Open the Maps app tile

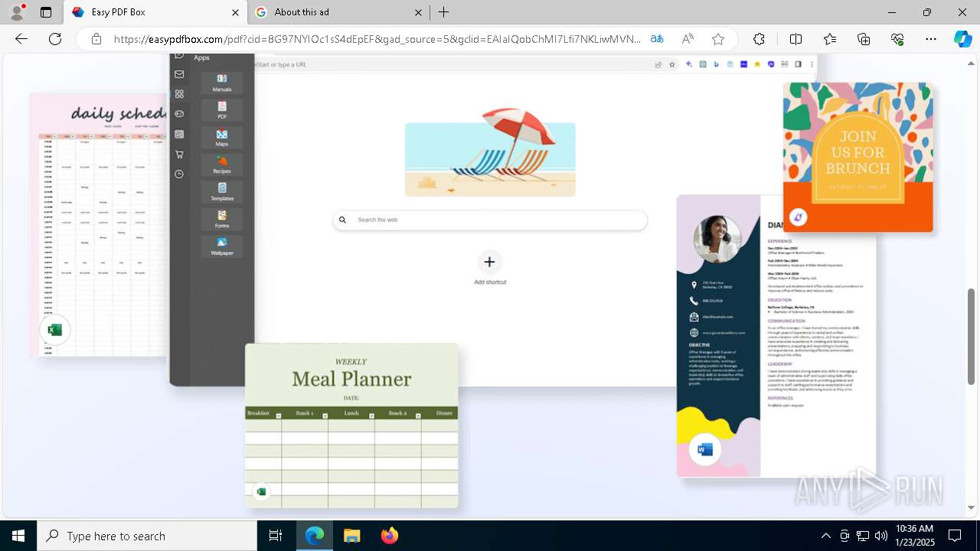tap(222, 138)
